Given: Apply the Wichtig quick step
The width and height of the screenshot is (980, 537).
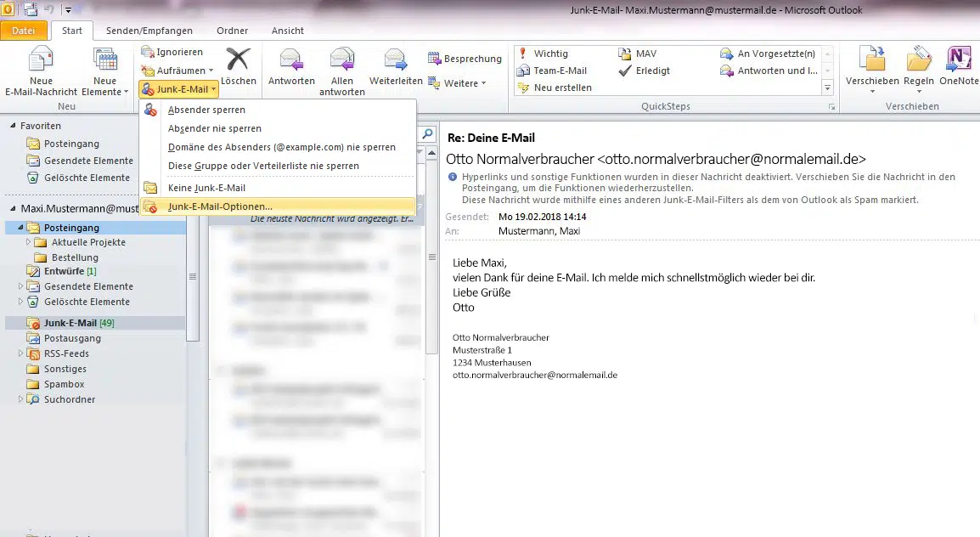Looking at the screenshot, I should [543, 54].
